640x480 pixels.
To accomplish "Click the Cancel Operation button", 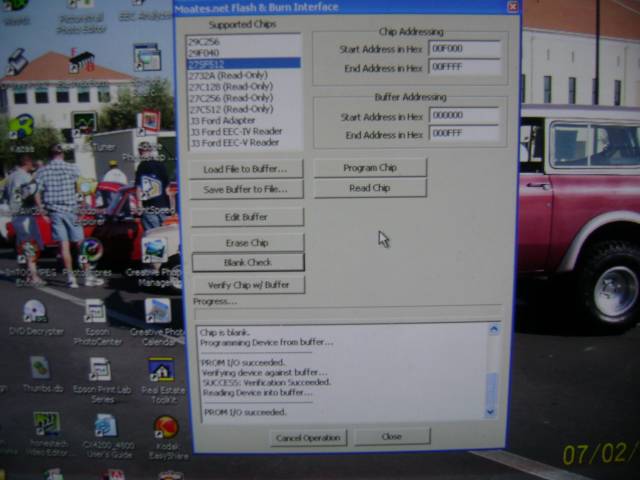I will (x=309, y=438).
